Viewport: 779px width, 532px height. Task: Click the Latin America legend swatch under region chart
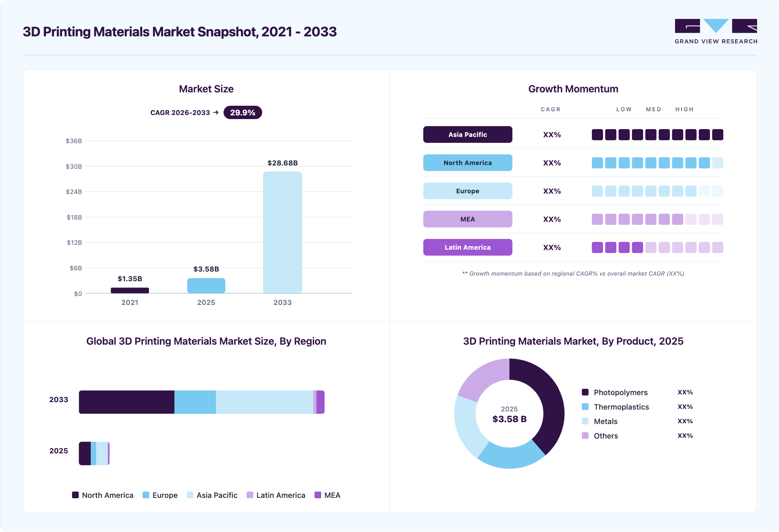[250, 495]
